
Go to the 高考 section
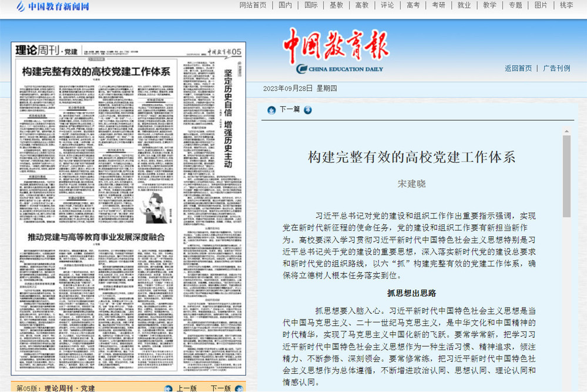tap(413, 5)
